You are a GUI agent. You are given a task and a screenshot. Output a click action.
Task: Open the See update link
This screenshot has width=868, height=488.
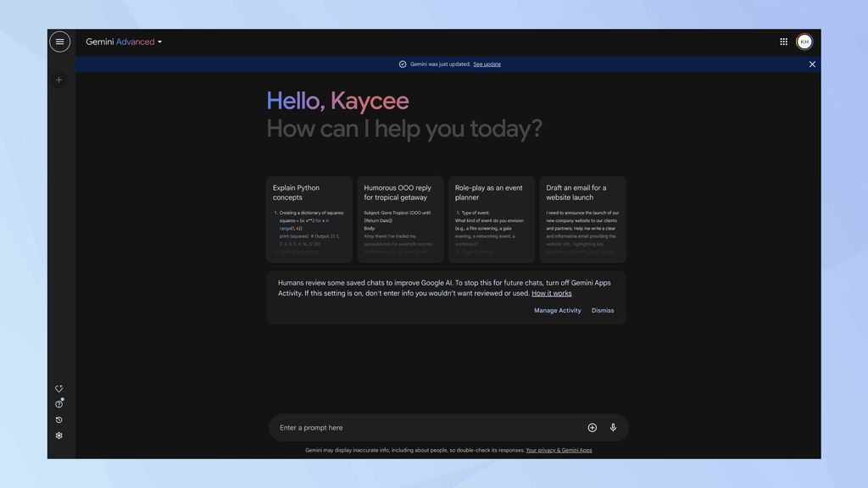point(487,64)
